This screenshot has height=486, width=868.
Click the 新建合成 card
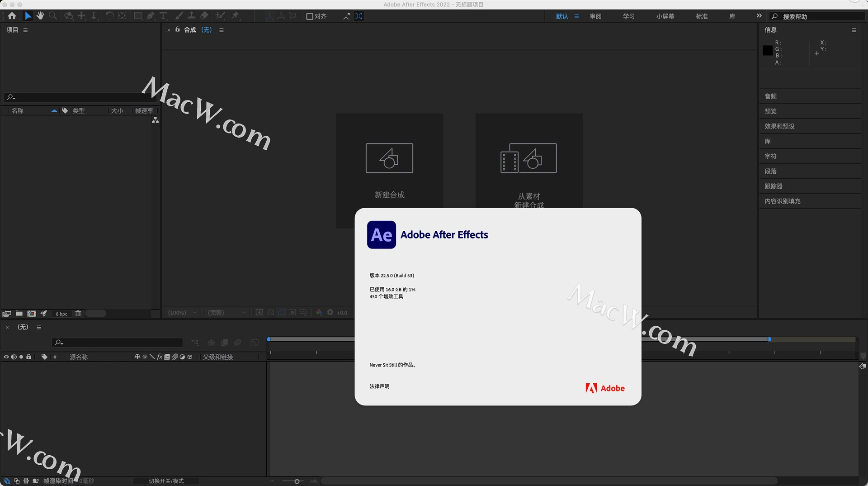tap(389, 170)
